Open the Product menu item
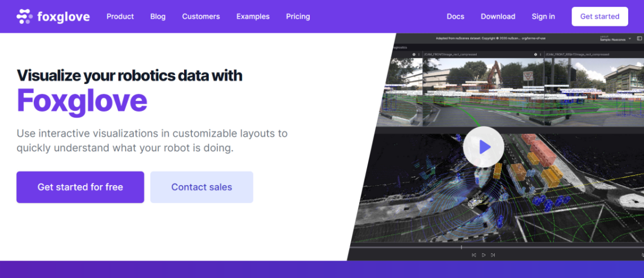This screenshot has width=644, height=278. 120,16
